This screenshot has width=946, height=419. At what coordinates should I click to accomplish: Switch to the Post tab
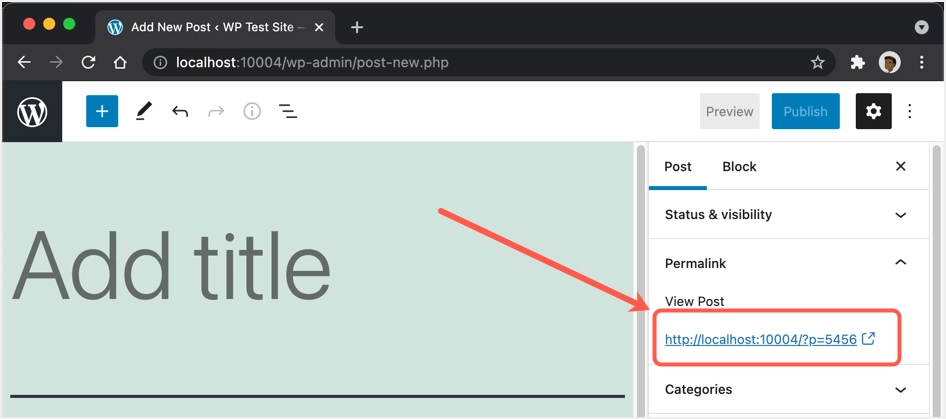[678, 167]
